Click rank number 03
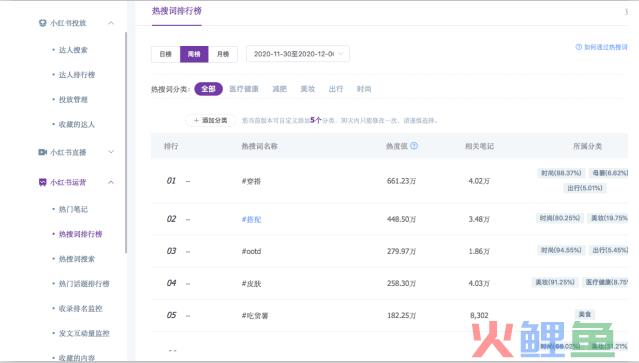 (x=171, y=251)
